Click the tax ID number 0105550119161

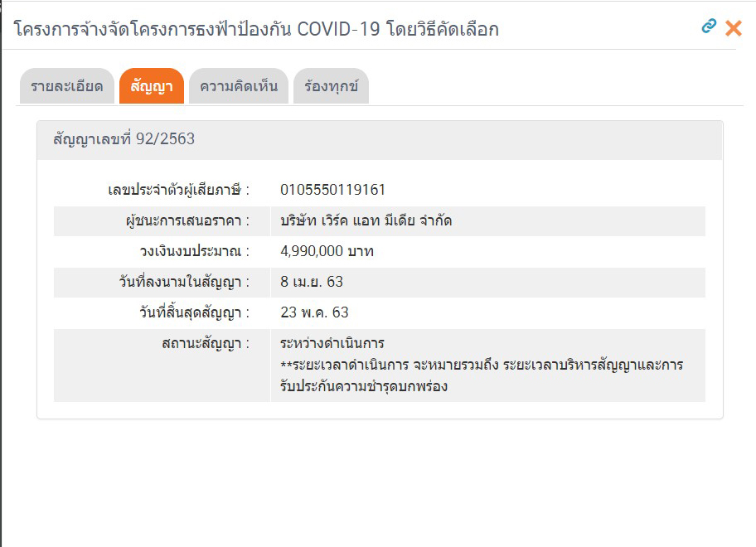coord(332,190)
